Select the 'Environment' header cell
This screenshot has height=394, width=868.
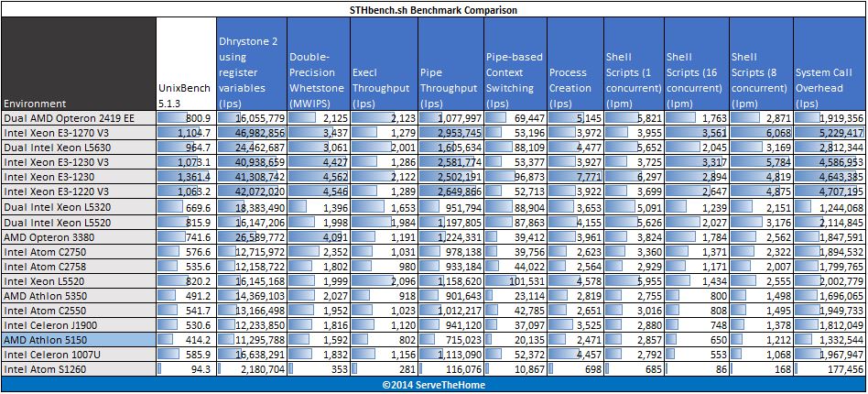click(x=79, y=63)
